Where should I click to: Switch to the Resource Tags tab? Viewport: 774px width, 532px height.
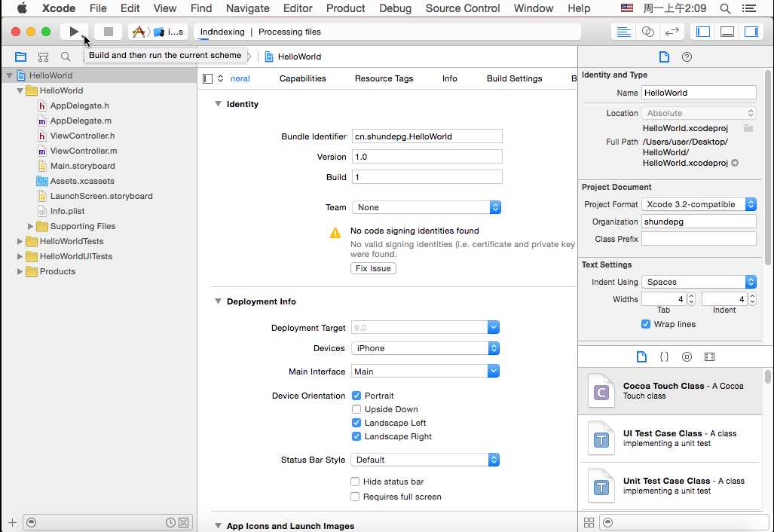(384, 78)
